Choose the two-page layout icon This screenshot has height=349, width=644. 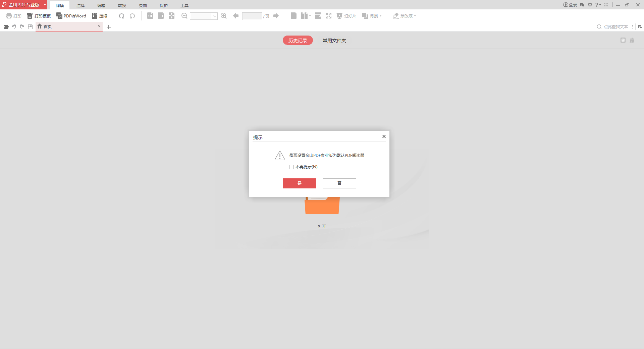pyautogui.click(x=304, y=16)
